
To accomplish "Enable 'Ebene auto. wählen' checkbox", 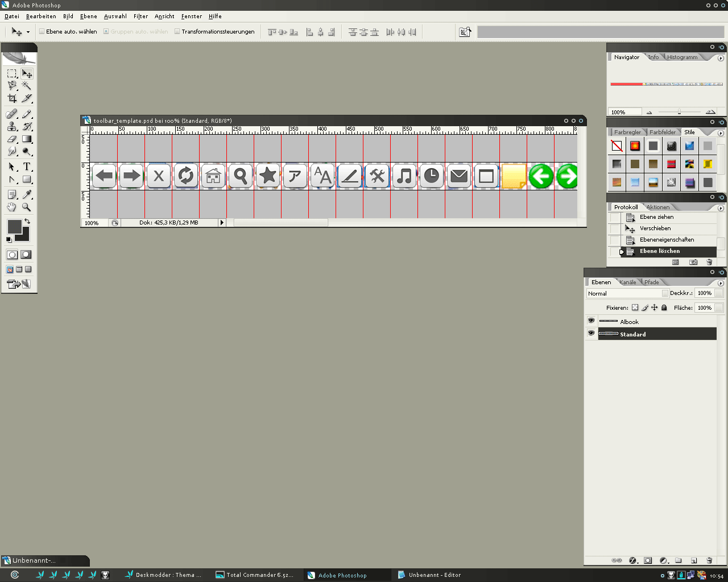I will click(42, 32).
